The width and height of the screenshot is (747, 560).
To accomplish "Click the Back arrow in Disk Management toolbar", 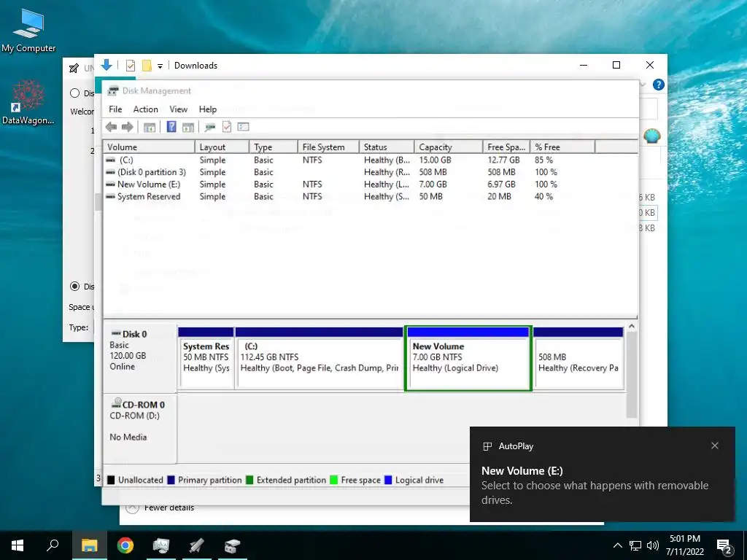I will click(111, 127).
